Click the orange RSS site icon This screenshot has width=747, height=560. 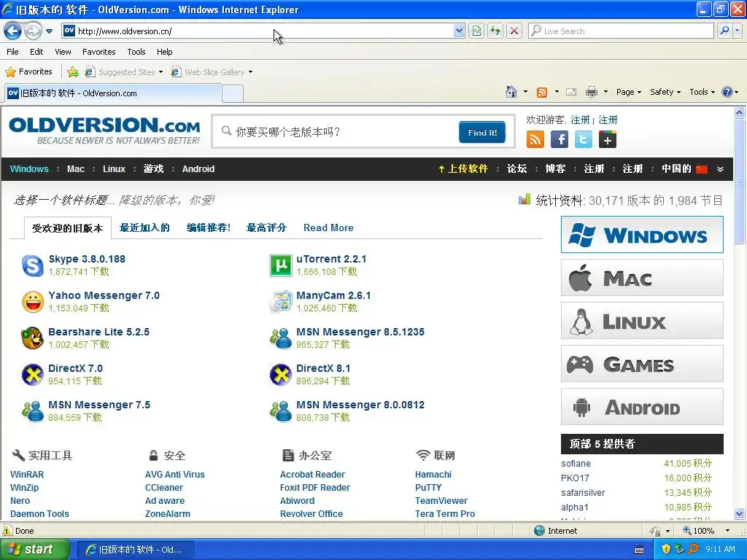(535, 139)
